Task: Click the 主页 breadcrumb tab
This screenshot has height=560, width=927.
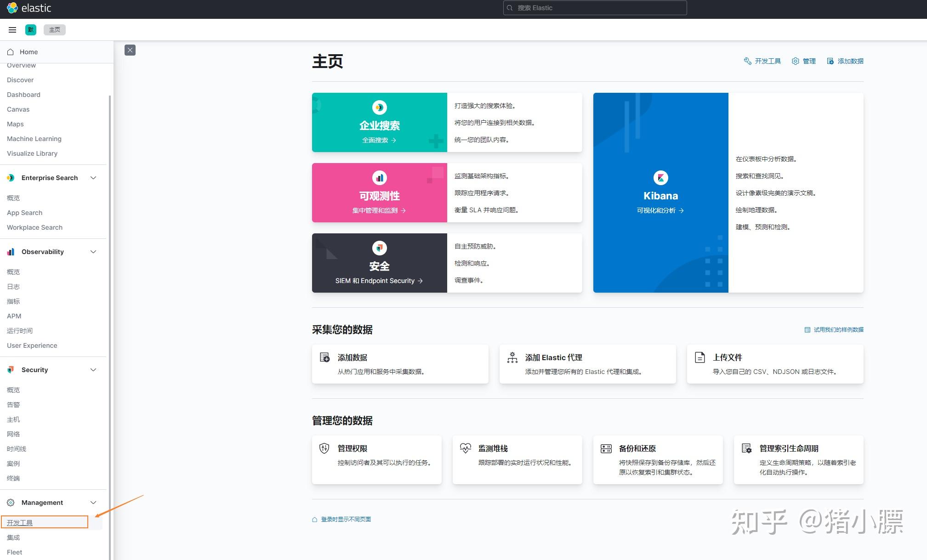Action: click(54, 29)
